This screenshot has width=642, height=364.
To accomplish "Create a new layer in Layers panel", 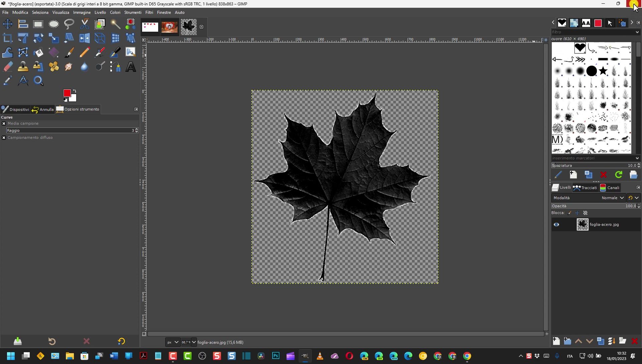I will click(556, 341).
